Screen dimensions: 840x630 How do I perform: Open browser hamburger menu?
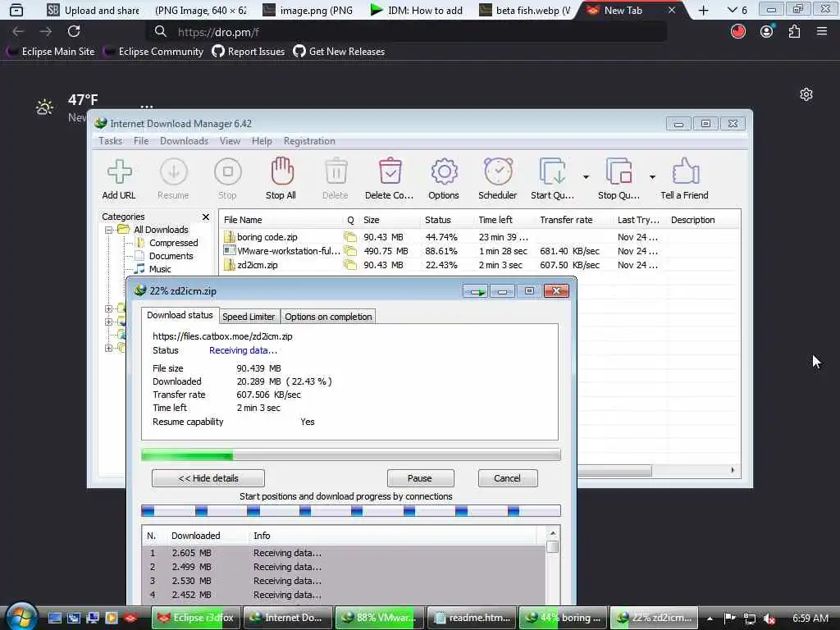coord(822,32)
